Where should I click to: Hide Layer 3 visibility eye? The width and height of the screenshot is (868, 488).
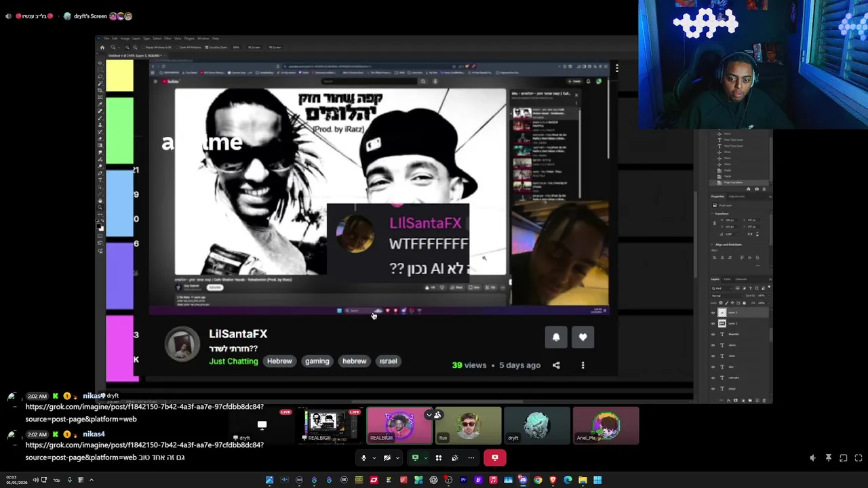tap(713, 312)
